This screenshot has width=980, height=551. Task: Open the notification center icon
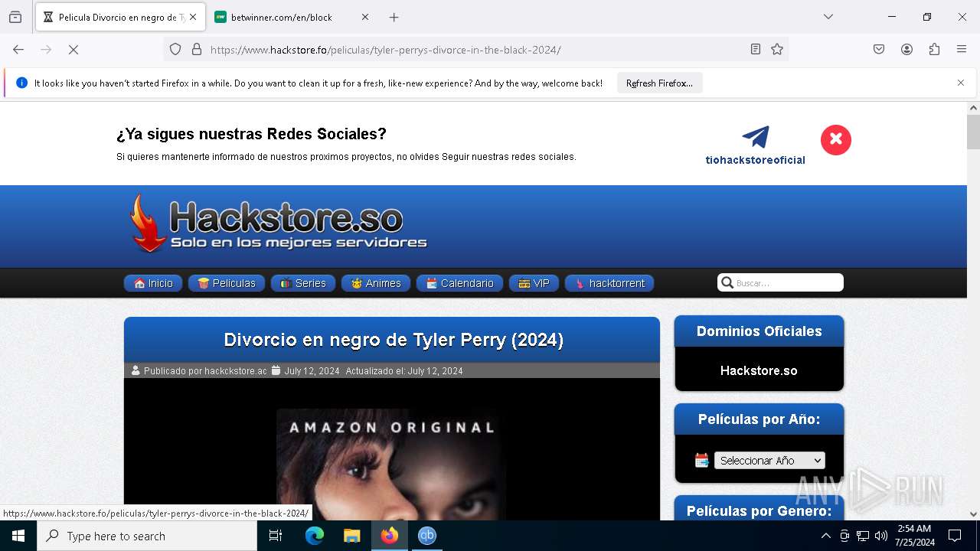pyautogui.click(x=955, y=536)
